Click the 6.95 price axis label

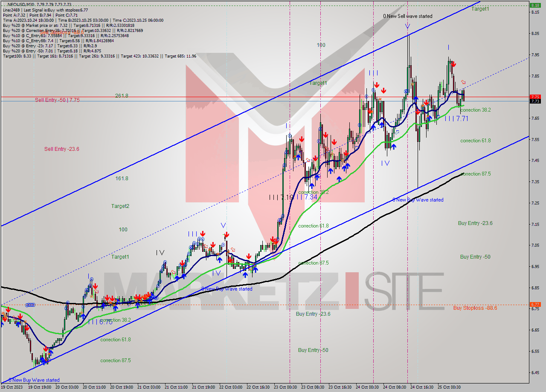[x=536, y=266]
